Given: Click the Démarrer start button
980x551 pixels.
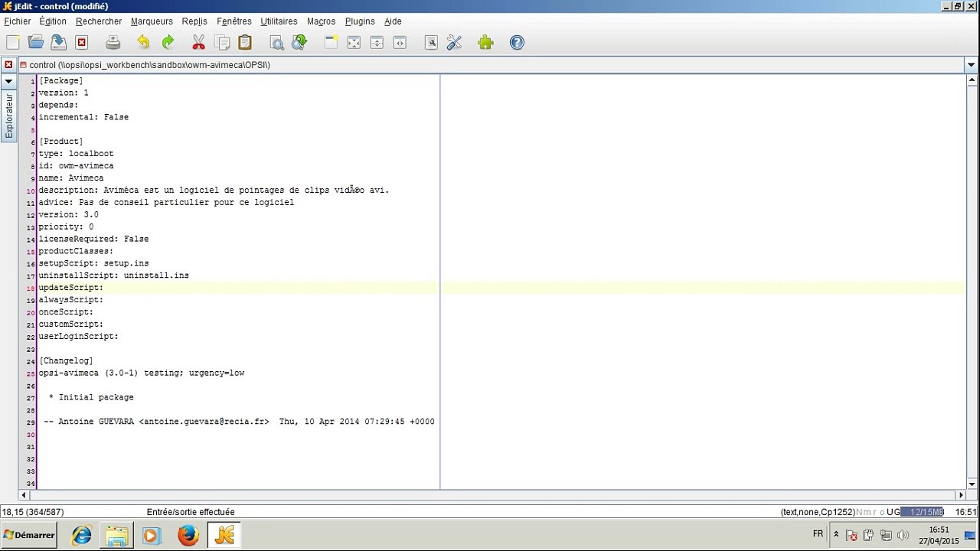Looking at the screenshot, I should pos(30,536).
